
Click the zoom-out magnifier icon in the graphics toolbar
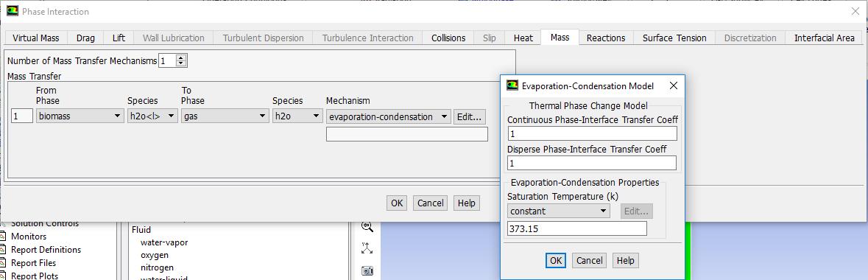(x=367, y=226)
